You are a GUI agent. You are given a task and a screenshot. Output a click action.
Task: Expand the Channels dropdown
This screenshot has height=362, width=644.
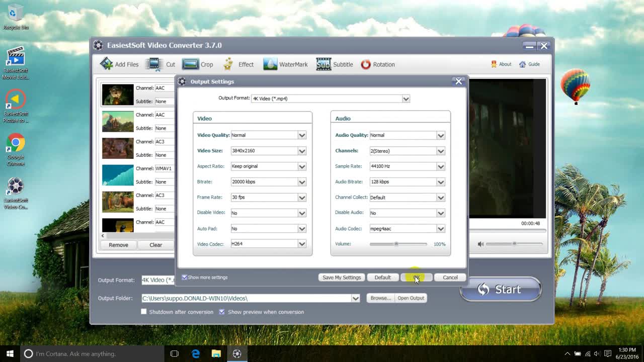pyautogui.click(x=441, y=151)
